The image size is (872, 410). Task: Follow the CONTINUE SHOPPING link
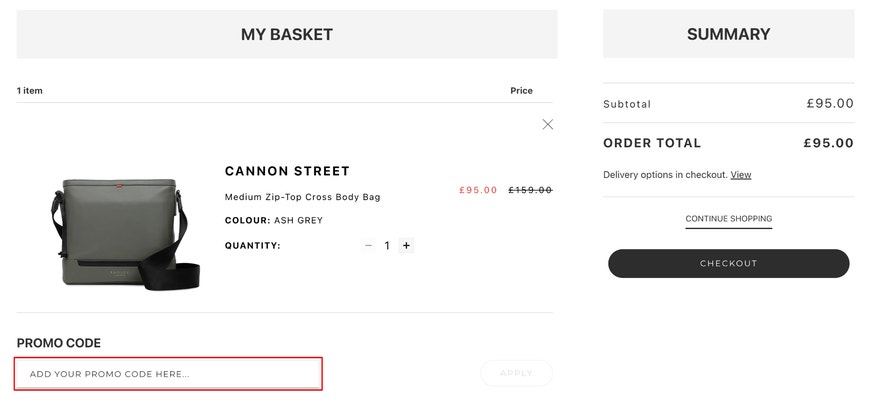(729, 219)
